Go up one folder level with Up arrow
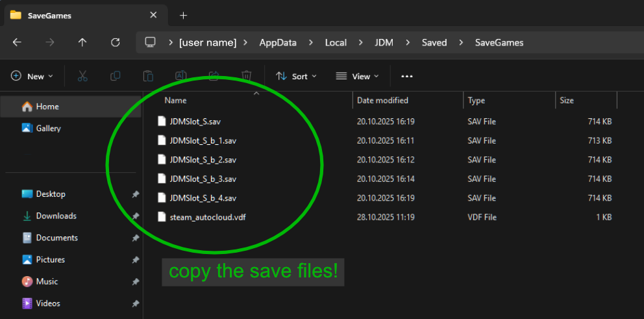644x319 pixels. point(82,42)
